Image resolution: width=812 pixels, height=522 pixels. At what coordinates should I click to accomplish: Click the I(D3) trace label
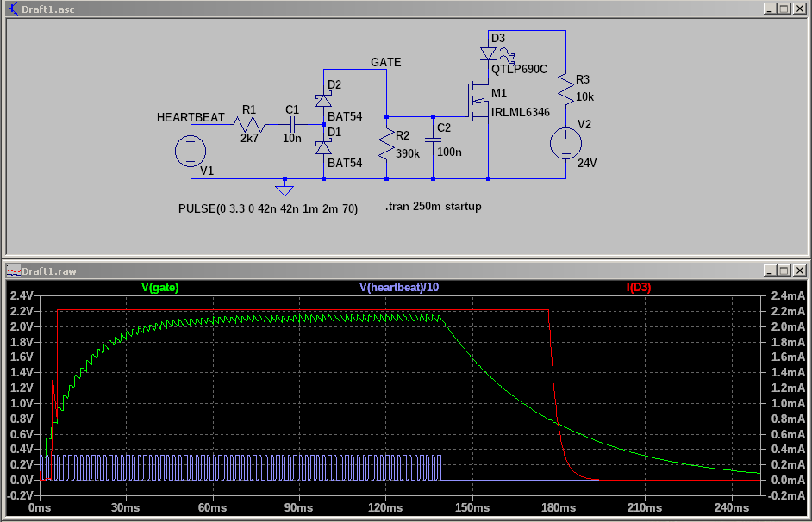point(639,287)
